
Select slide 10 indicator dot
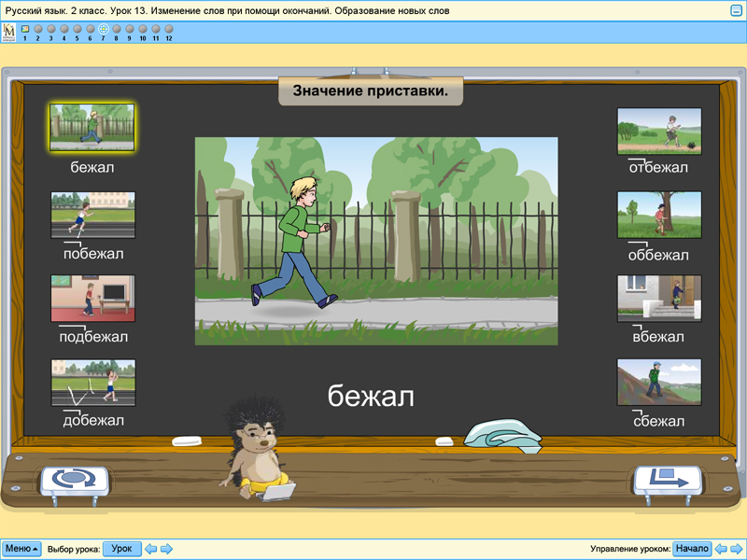click(143, 30)
